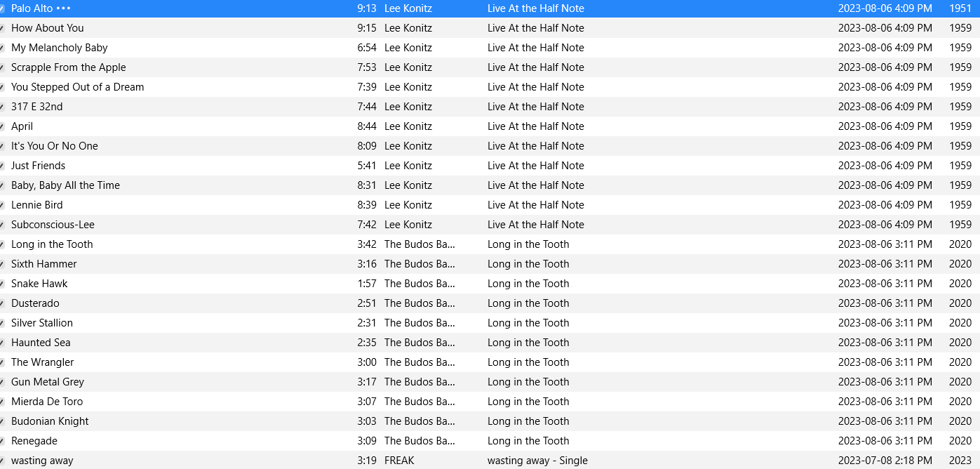Click Lee Konitz artist on April row
This screenshot has width=980, height=469.
click(408, 126)
